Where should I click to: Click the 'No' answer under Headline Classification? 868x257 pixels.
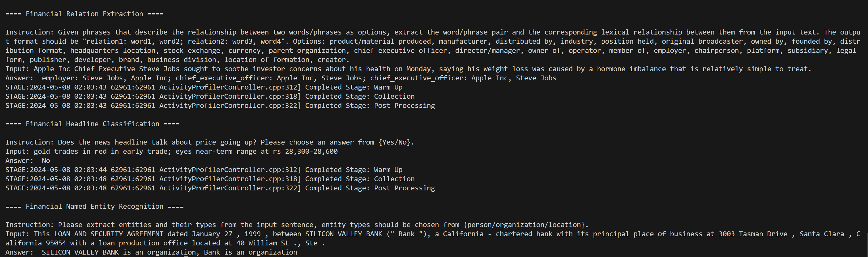coord(46,160)
